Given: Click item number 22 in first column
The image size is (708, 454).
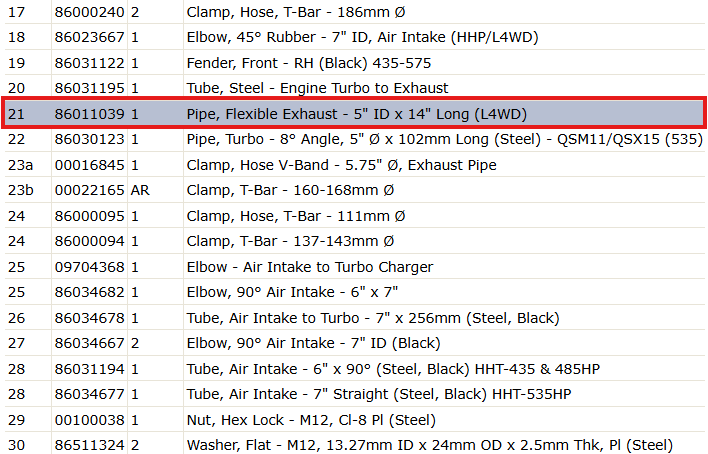Looking at the screenshot, I should [16, 139].
